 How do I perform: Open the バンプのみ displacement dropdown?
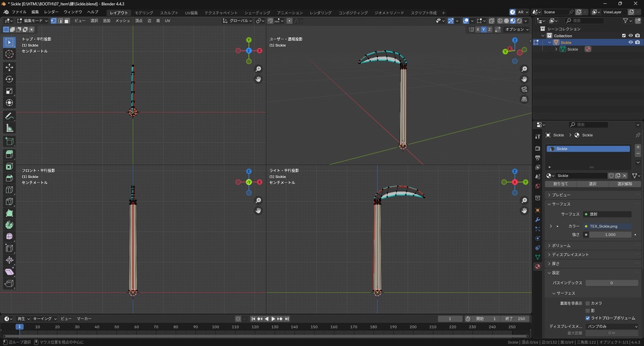tap(612, 326)
